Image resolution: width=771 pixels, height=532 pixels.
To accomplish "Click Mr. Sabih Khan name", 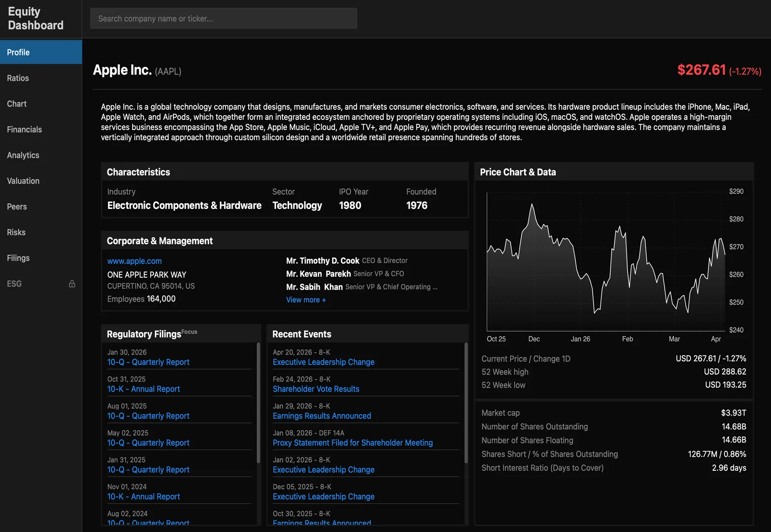I will pyautogui.click(x=314, y=287).
